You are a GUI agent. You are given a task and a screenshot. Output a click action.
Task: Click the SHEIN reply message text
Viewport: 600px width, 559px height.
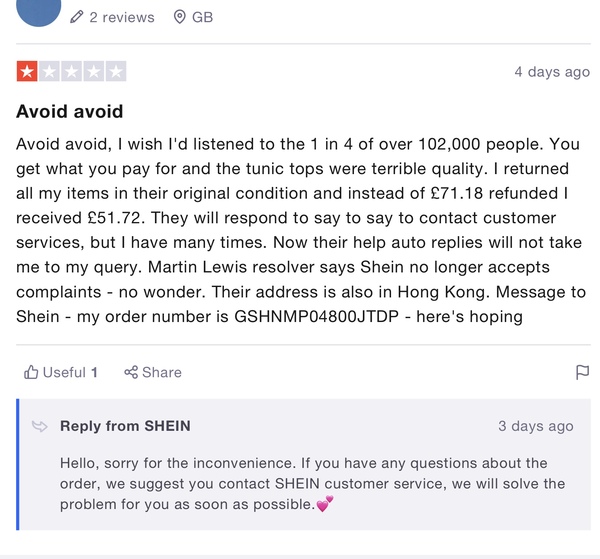point(312,484)
